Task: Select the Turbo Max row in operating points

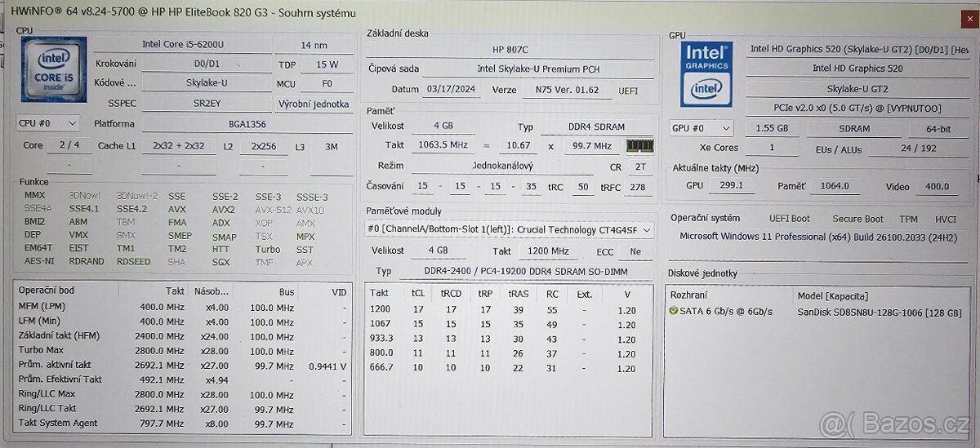Action: (183, 349)
